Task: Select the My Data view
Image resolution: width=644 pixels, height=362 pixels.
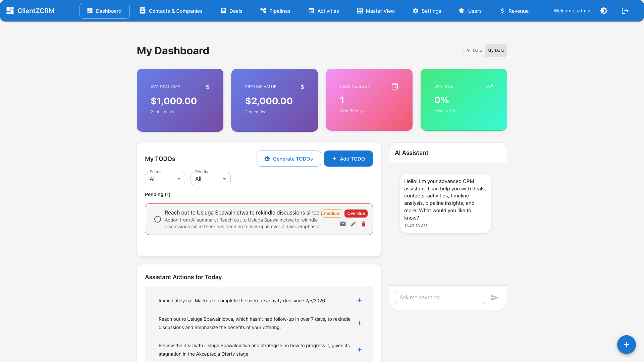Action: pyautogui.click(x=495, y=50)
